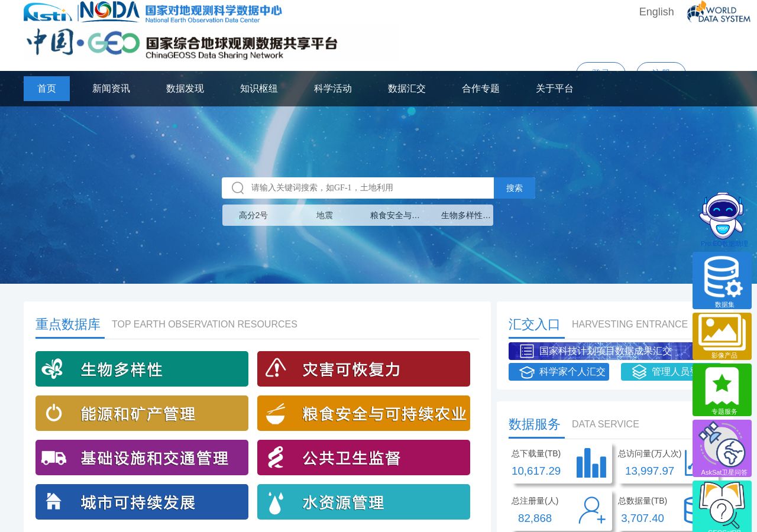Click the house icon on 城市可持续发展
The width and height of the screenshot is (757, 532).
(x=54, y=501)
